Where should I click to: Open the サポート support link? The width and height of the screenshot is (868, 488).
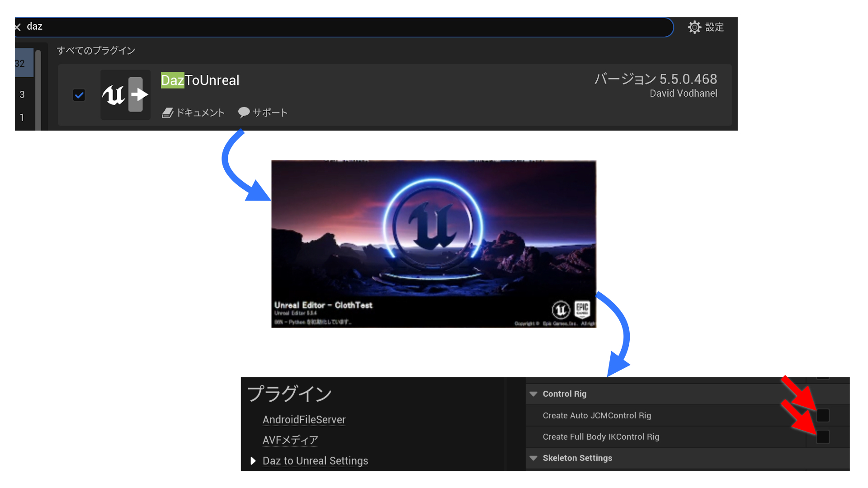pyautogui.click(x=263, y=113)
